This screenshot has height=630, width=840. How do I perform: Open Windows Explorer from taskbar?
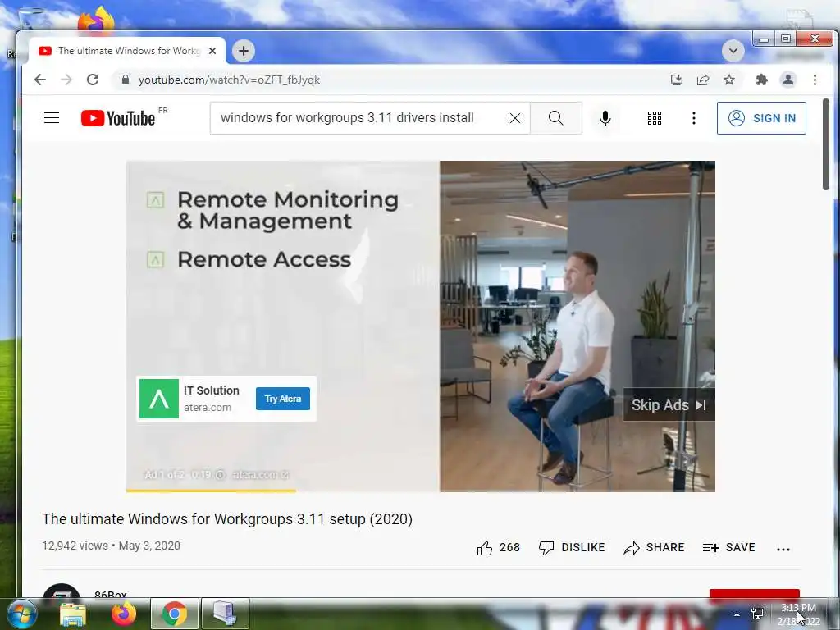click(72, 614)
